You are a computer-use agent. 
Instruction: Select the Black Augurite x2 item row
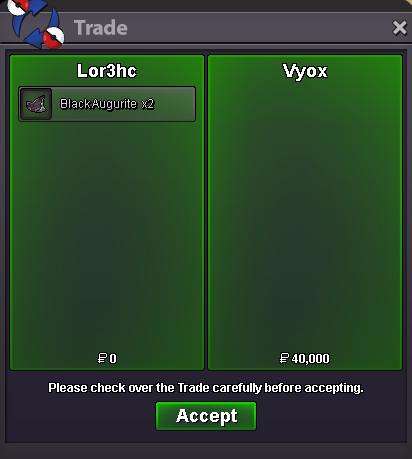(107, 104)
